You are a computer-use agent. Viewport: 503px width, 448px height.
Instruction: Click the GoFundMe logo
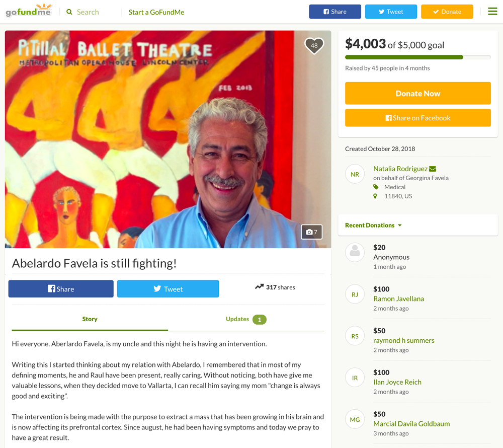click(29, 11)
